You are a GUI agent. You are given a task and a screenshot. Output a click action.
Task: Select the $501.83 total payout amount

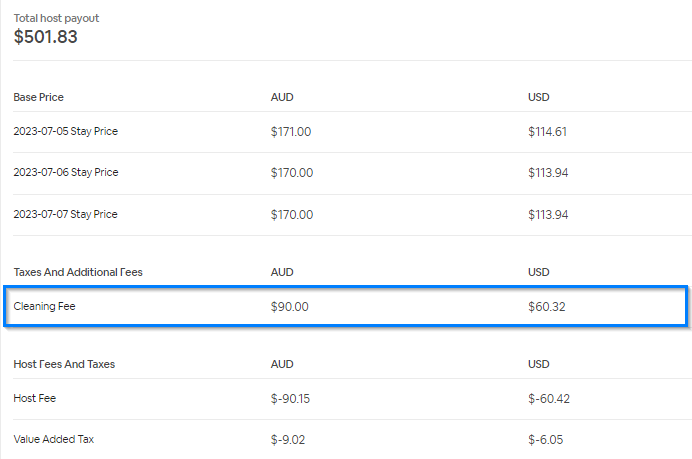(x=46, y=37)
